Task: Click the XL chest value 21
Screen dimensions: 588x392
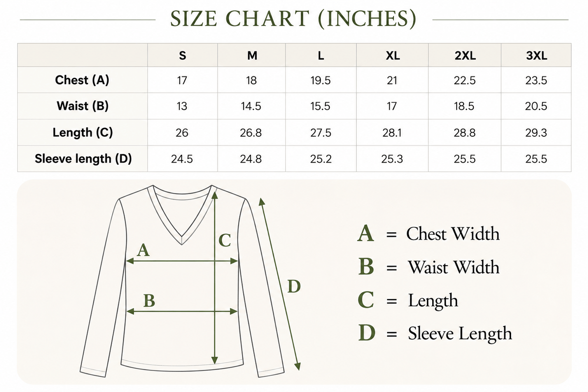Action: click(392, 80)
